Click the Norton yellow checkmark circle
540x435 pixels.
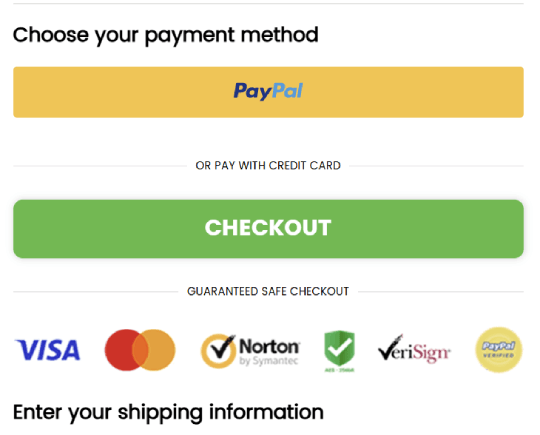218,351
